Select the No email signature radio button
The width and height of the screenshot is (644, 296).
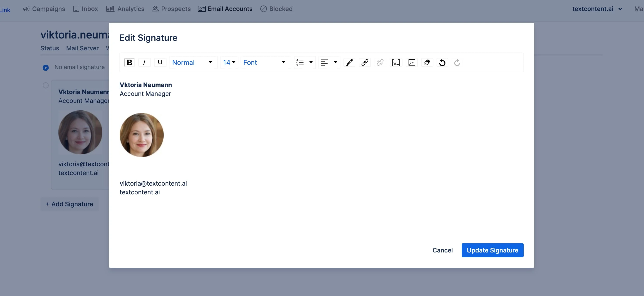pyautogui.click(x=45, y=68)
